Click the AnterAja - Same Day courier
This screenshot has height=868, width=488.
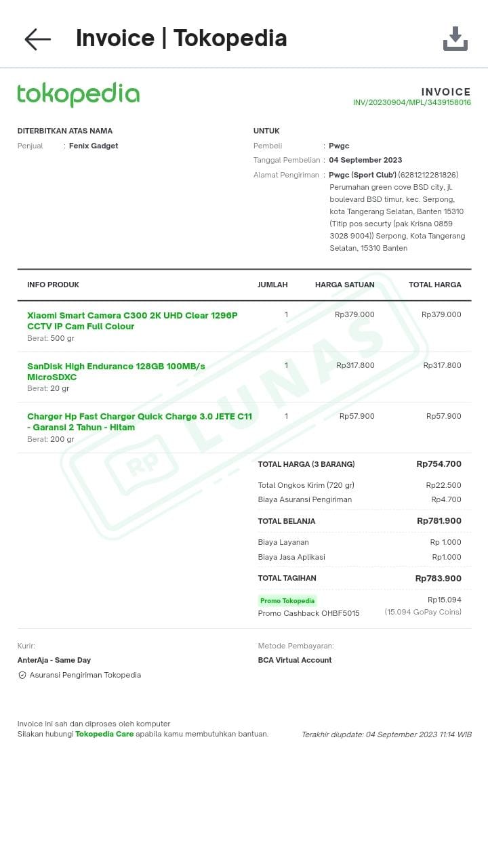pyautogui.click(x=54, y=660)
